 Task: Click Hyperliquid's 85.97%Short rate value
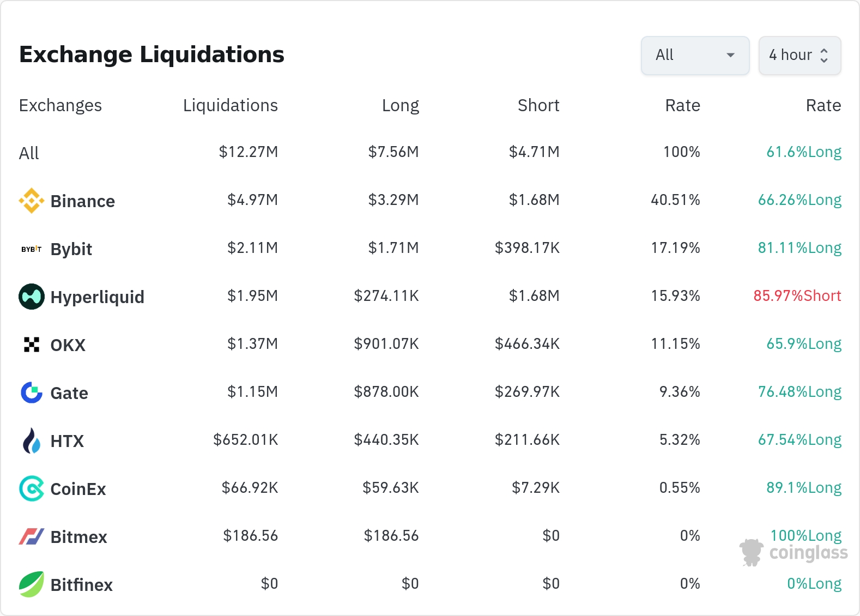click(x=797, y=296)
